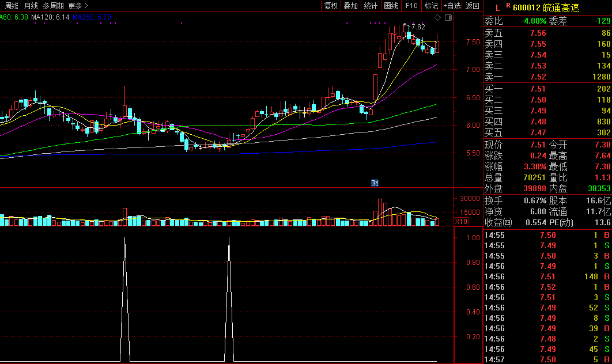
Task: Click the 30000 volume axis label
Action: click(470, 199)
